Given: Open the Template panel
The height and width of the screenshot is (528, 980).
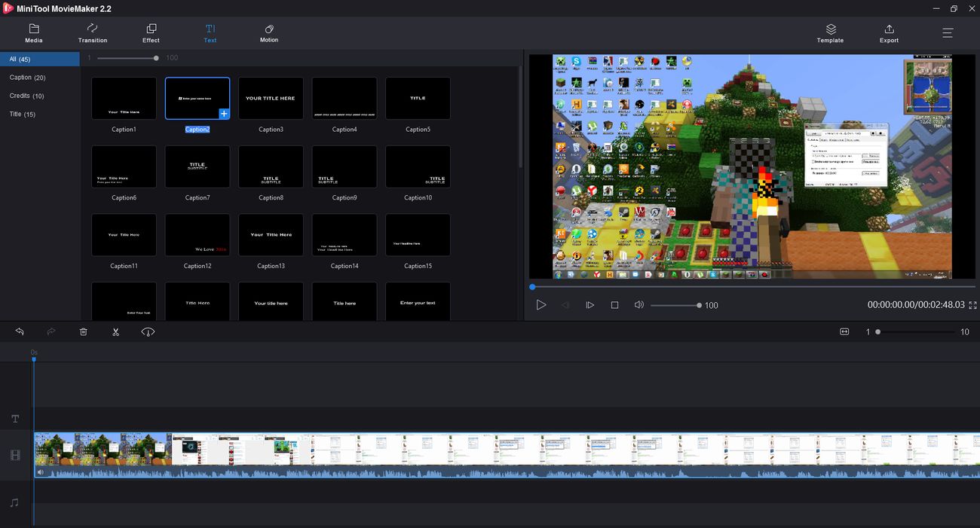Looking at the screenshot, I should pyautogui.click(x=830, y=33).
